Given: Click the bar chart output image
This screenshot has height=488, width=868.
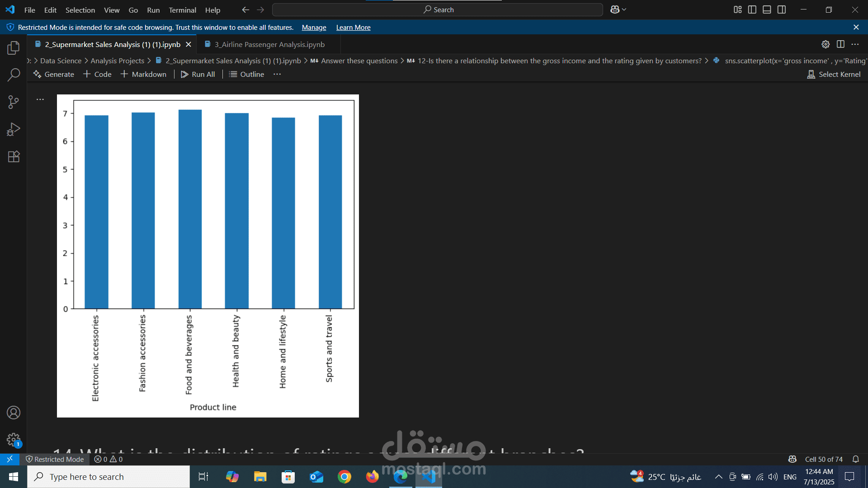Looking at the screenshot, I should (x=208, y=256).
